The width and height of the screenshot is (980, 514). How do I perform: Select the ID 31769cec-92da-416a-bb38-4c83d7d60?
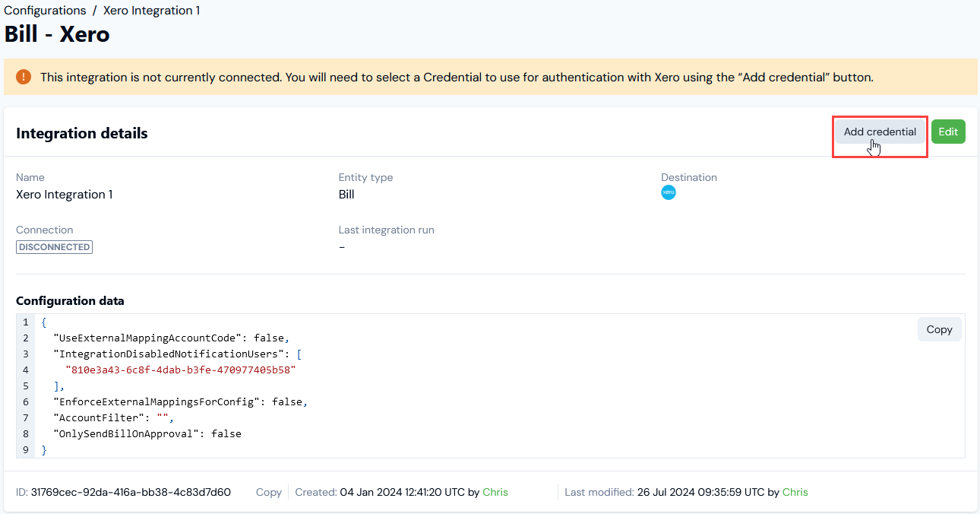tap(131, 492)
